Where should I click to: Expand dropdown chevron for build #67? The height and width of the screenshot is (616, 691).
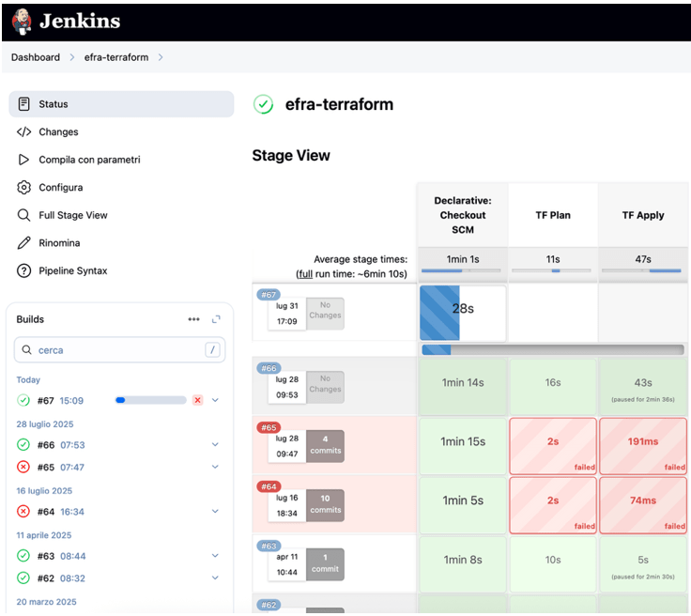[x=215, y=400]
